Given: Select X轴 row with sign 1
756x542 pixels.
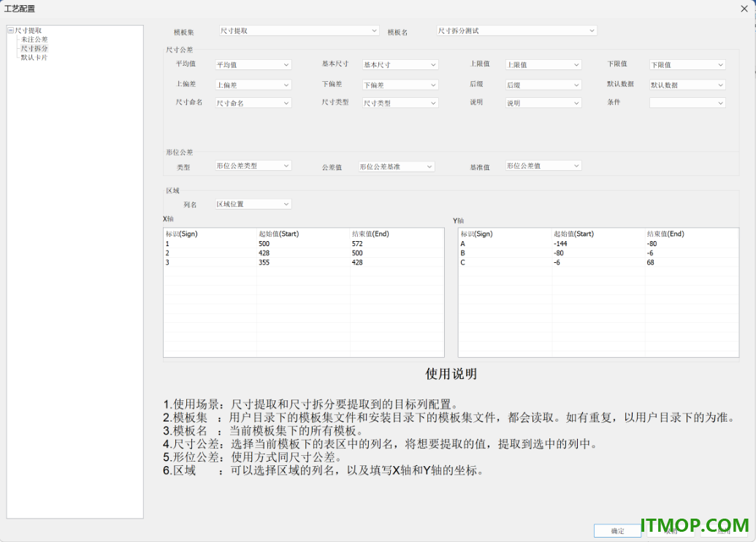Looking at the screenshot, I should pyautogui.click(x=304, y=244).
